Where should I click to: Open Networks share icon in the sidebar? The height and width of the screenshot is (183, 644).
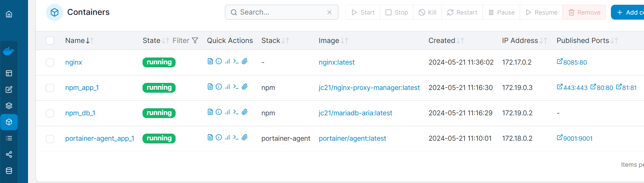pos(9,155)
